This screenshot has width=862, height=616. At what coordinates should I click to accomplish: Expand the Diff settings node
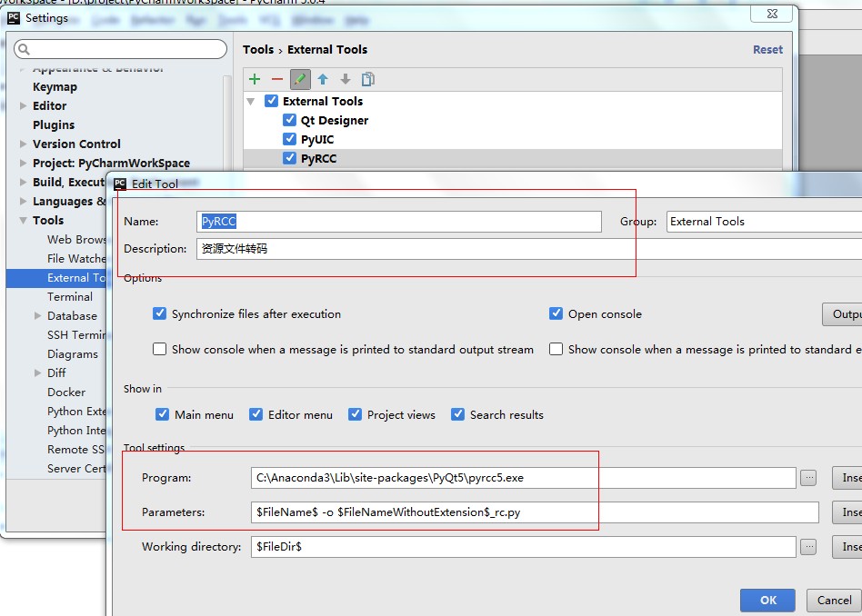point(37,373)
